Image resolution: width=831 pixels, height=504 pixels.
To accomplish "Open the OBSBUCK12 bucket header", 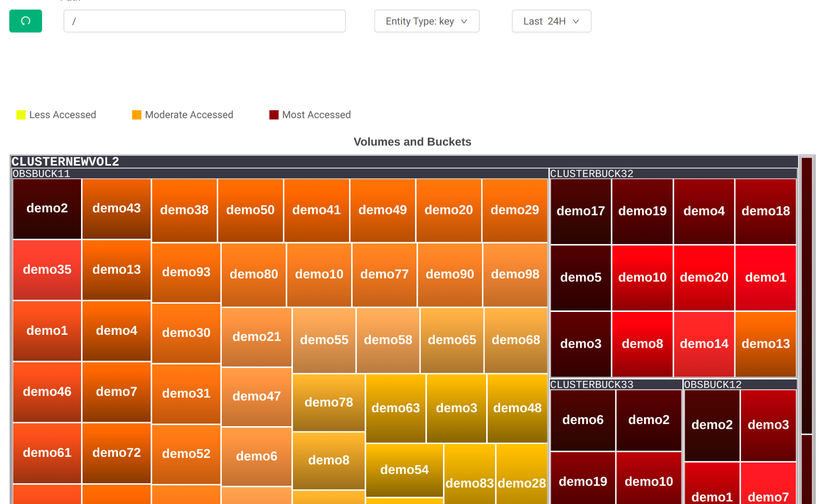I will [713, 385].
